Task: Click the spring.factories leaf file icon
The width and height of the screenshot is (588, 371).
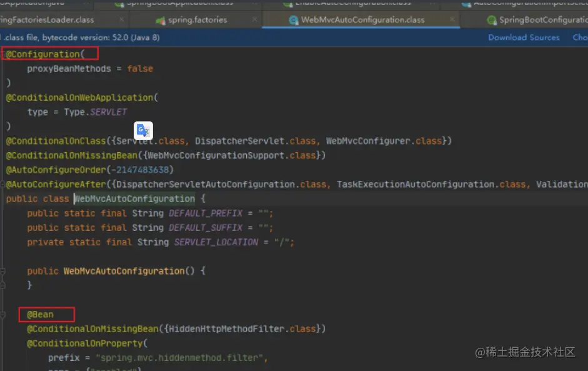Action: [x=161, y=20]
